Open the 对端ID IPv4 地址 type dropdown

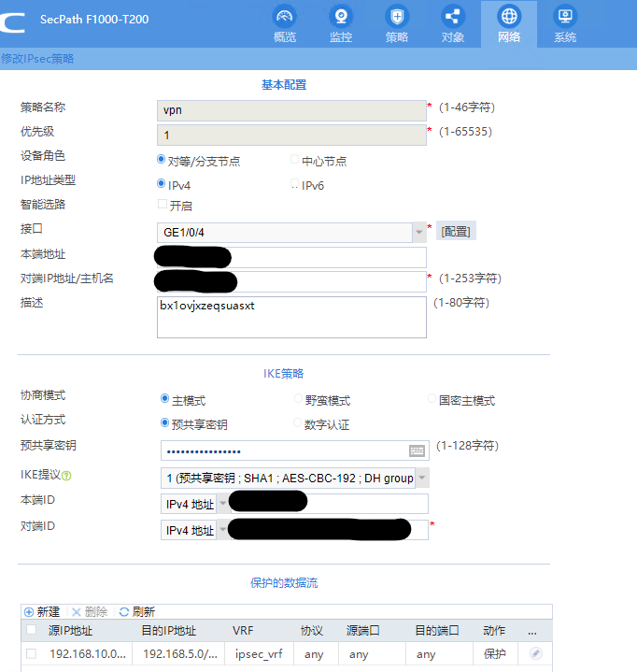tap(222, 530)
